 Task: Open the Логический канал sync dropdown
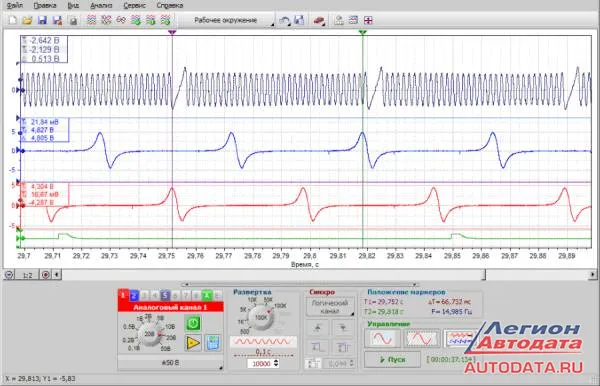[x=330, y=307]
